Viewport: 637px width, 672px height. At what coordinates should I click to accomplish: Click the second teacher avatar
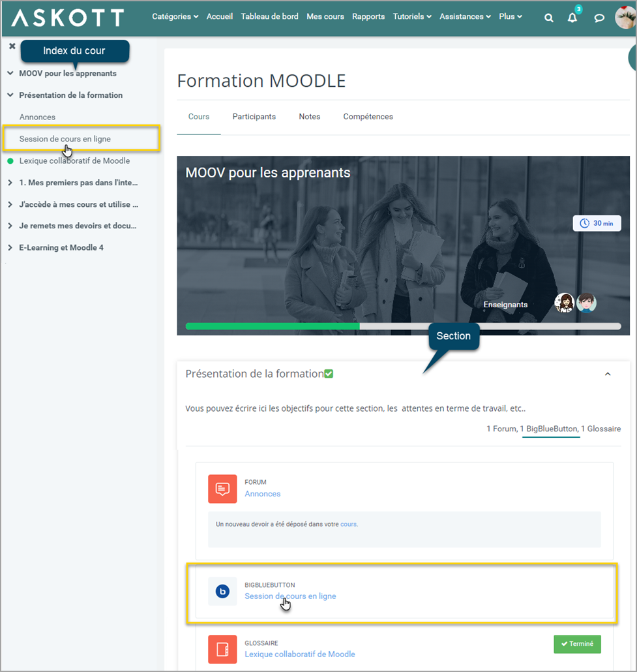[x=586, y=303]
